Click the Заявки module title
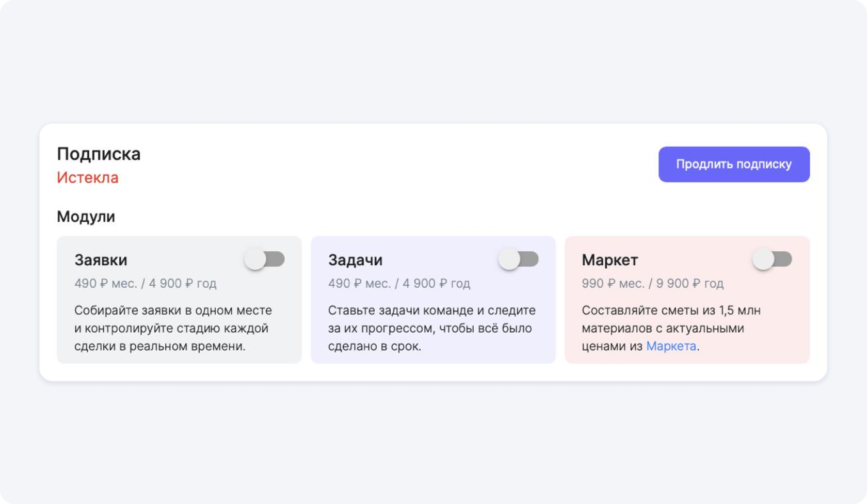This screenshot has height=504, width=867. pos(101,260)
